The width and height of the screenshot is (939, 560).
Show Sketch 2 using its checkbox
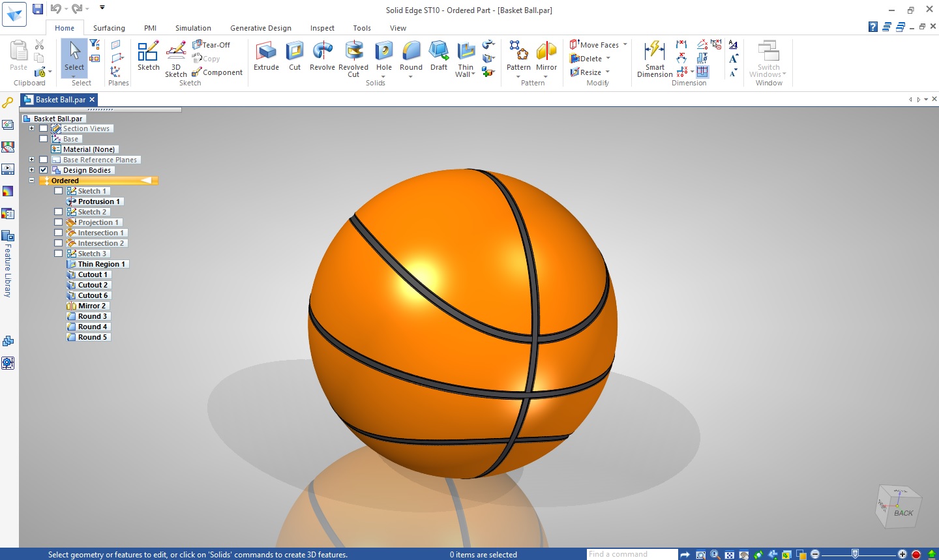click(58, 212)
